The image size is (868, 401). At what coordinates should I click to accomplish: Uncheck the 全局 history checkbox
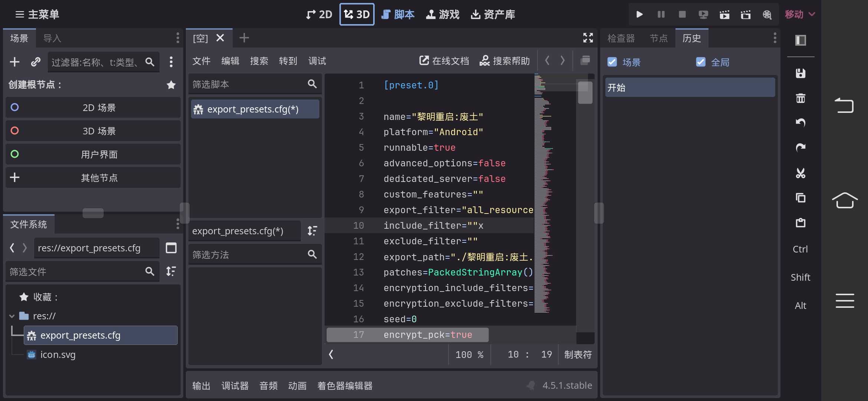[x=701, y=62]
